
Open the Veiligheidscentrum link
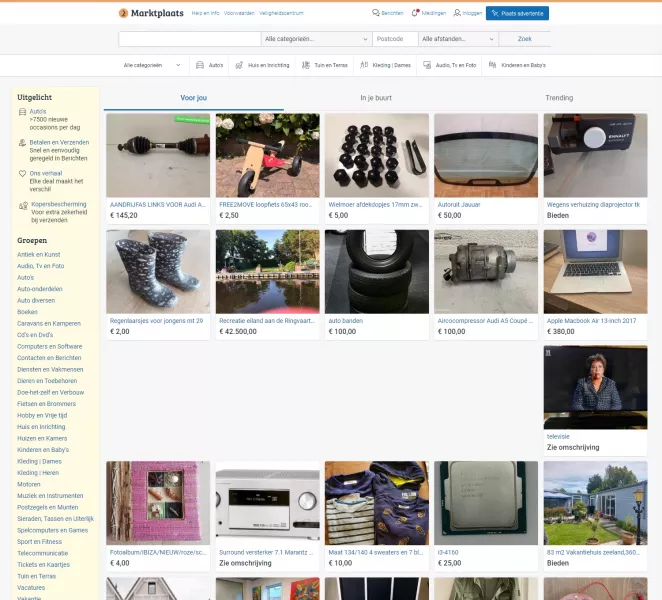click(x=281, y=13)
